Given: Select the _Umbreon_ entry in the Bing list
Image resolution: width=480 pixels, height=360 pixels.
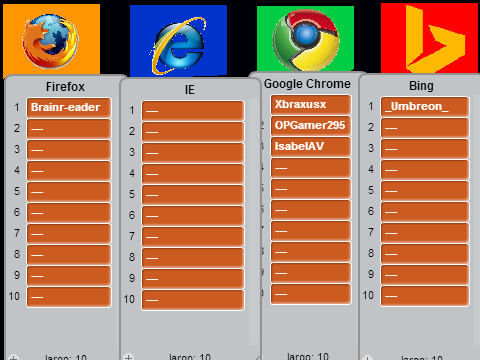Looking at the screenshot, I should coord(425,107).
